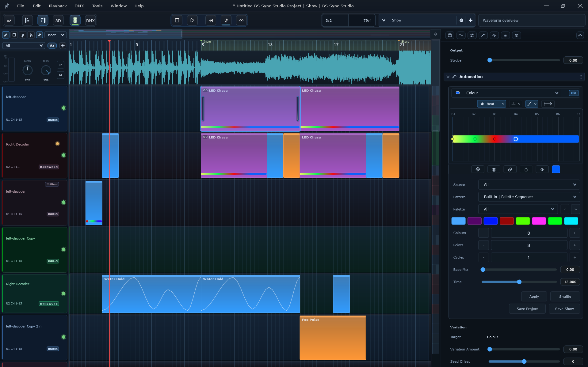Stop playback with the square button
The width and height of the screenshot is (588, 367).
point(177,20)
